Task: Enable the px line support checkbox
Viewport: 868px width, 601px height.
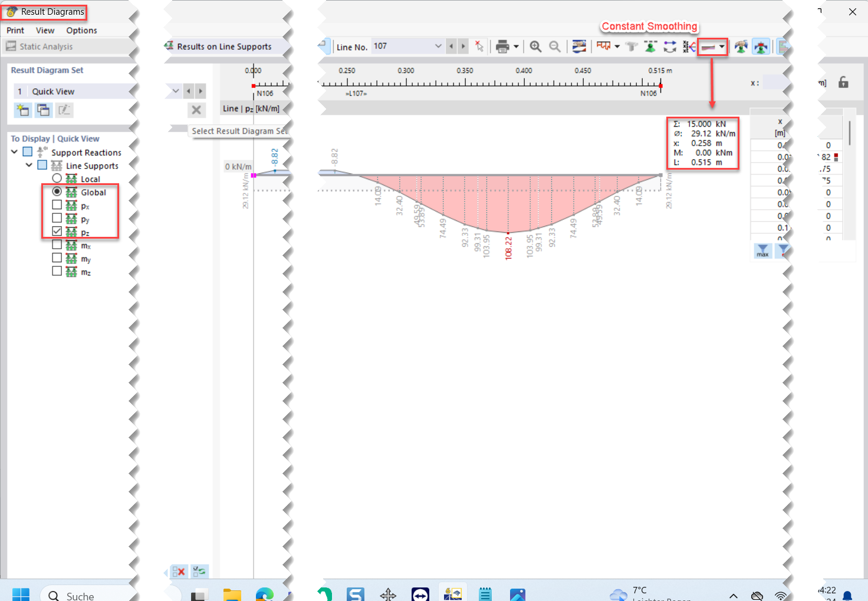Action: tap(57, 204)
